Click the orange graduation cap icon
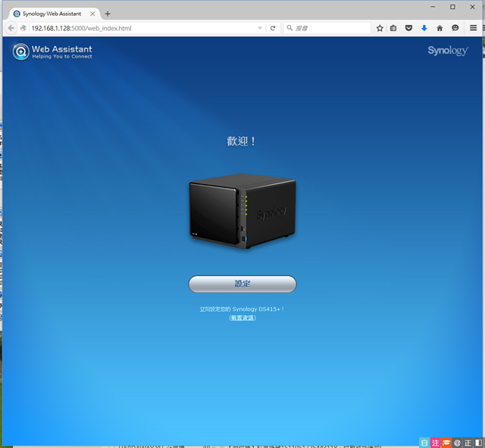This screenshot has height=448, width=485. pos(446,443)
